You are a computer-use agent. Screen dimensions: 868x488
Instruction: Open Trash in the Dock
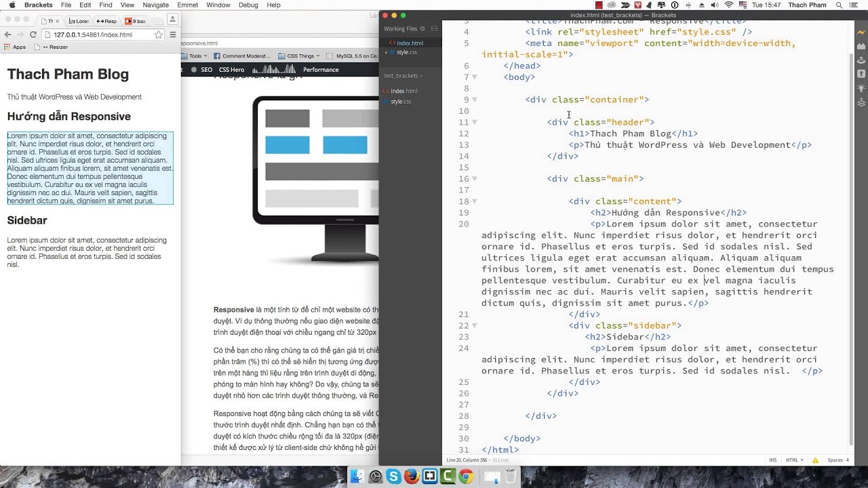[x=511, y=476]
